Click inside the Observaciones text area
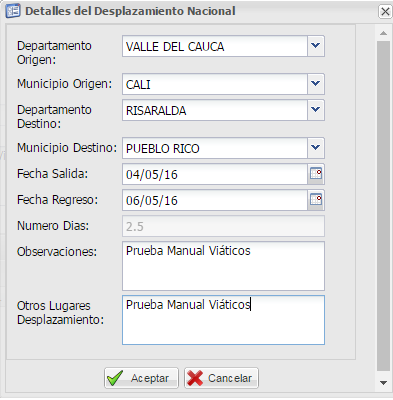Viewport: 393px width, 400px height. (223, 266)
